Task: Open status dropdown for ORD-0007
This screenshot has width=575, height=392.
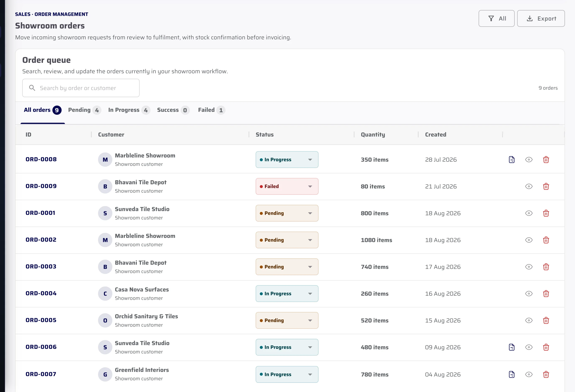Action: [287, 374]
